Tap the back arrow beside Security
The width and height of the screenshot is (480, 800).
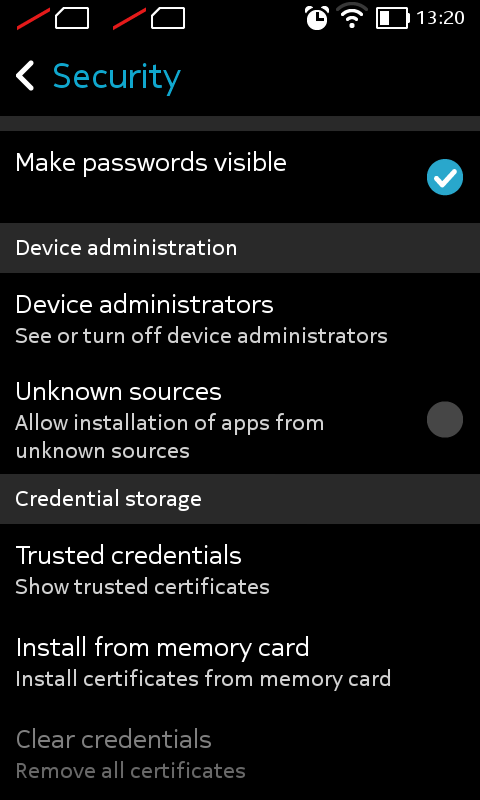coord(25,76)
